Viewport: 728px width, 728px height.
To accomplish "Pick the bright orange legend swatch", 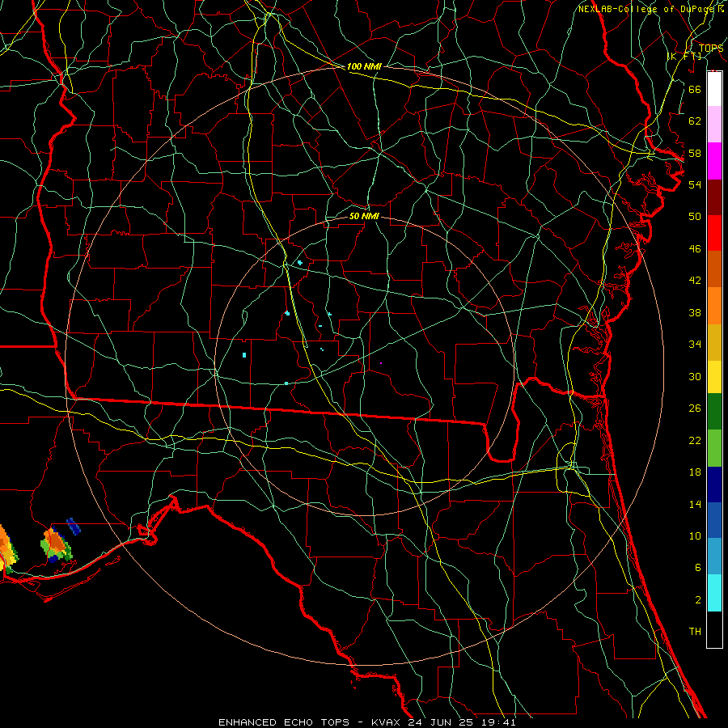I will click(714, 306).
